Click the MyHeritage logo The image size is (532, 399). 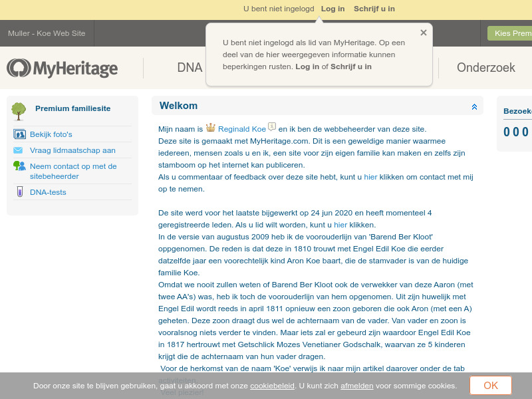coord(62,68)
